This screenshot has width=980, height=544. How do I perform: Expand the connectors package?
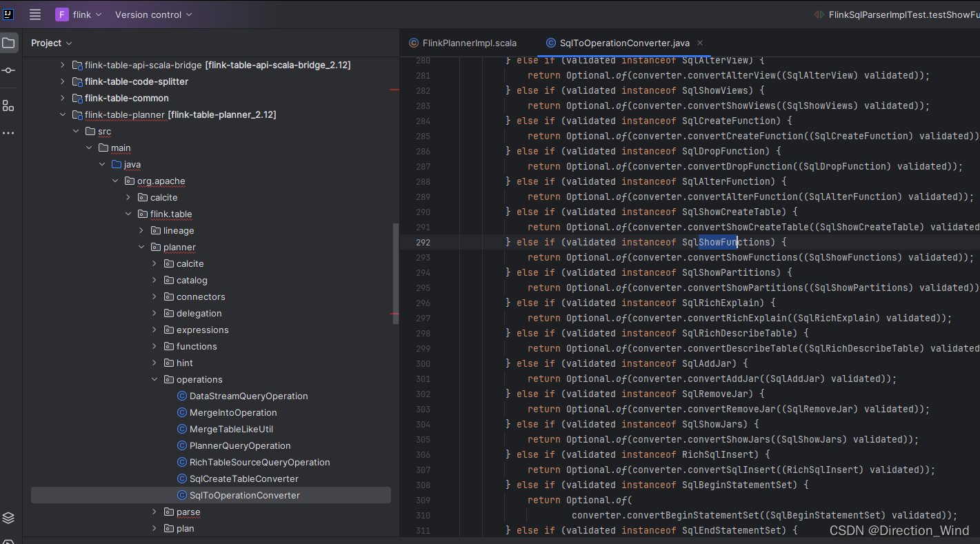[155, 296]
